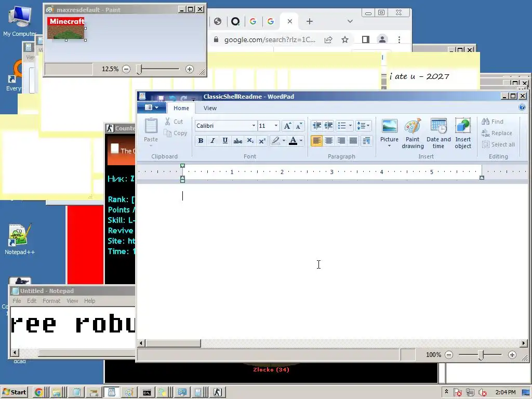Toggle Underline formatting in WordPad

(x=225, y=141)
